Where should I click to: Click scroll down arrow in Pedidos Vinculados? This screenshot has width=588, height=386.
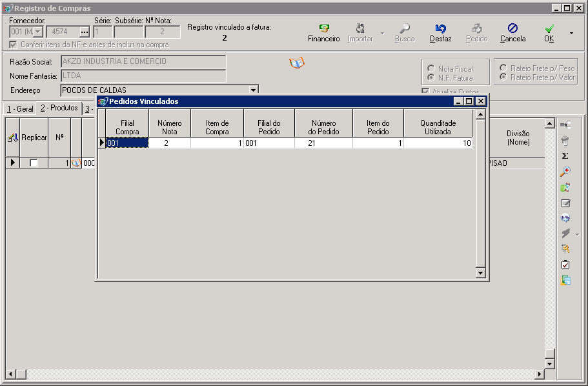point(480,272)
